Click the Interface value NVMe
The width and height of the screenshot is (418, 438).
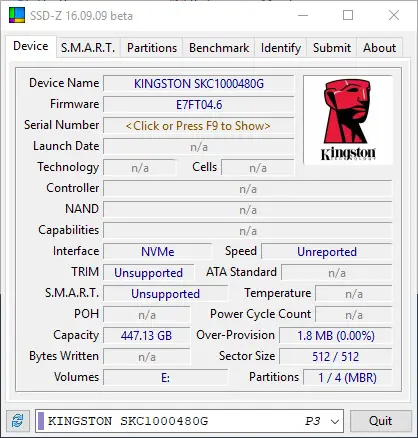157,252
